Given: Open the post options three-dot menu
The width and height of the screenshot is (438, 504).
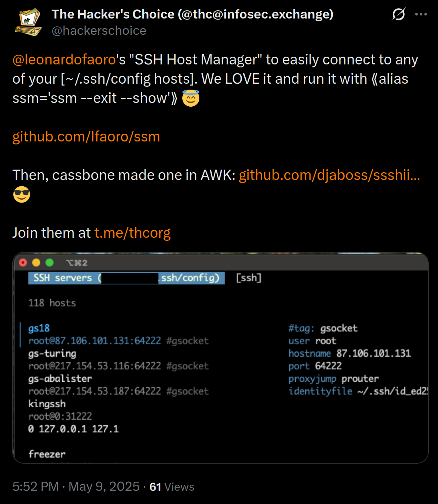Looking at the screenshot, I should [x=422, y=14].
